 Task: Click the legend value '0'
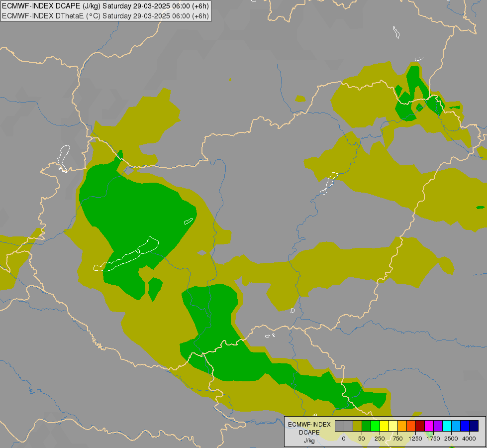344,439
